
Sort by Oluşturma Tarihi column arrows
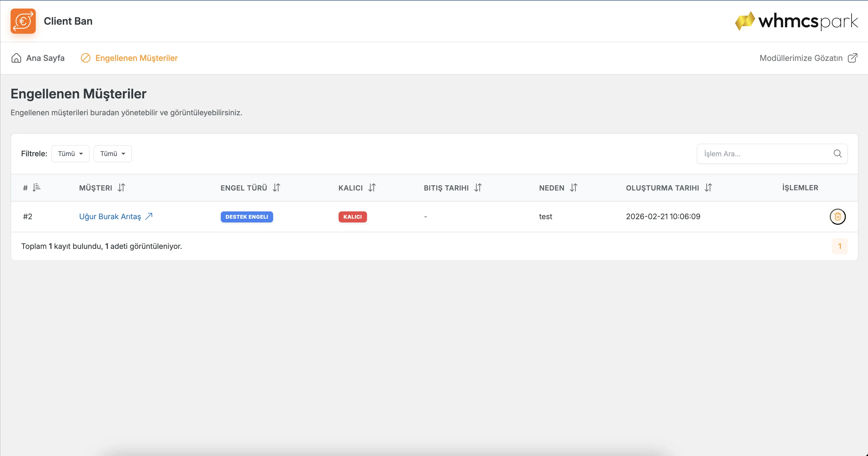point(708,187)
